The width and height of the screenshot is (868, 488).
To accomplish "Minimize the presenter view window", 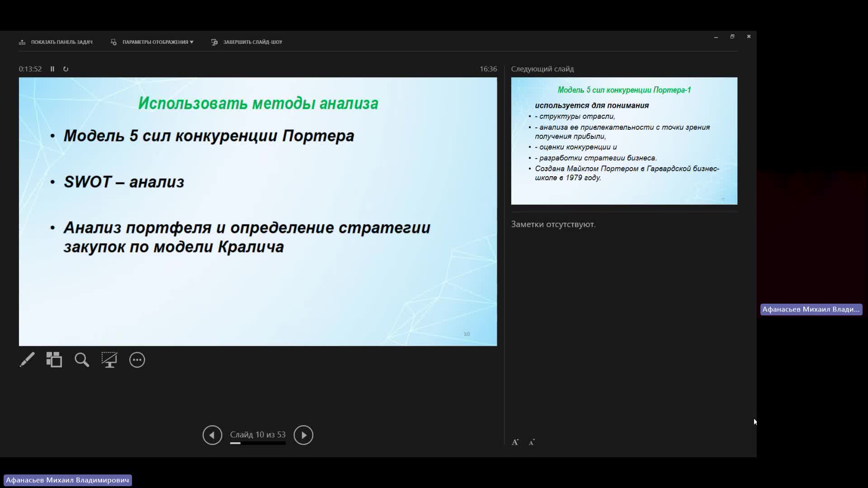I will pos(716,37).
